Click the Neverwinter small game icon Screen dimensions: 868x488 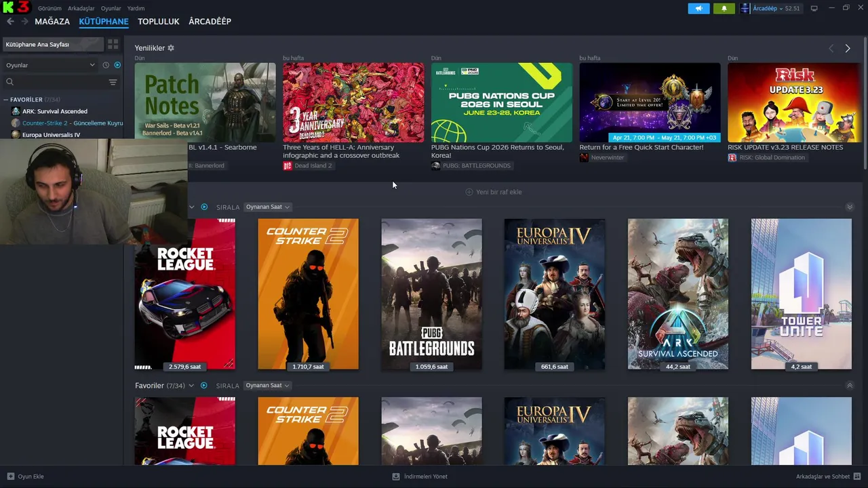[584, 157]
